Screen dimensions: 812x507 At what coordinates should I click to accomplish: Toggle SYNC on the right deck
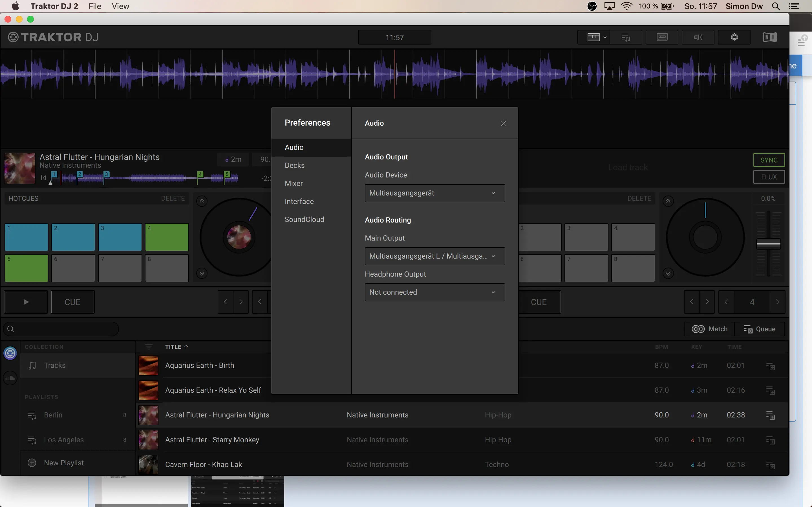[x=769, y=160]
